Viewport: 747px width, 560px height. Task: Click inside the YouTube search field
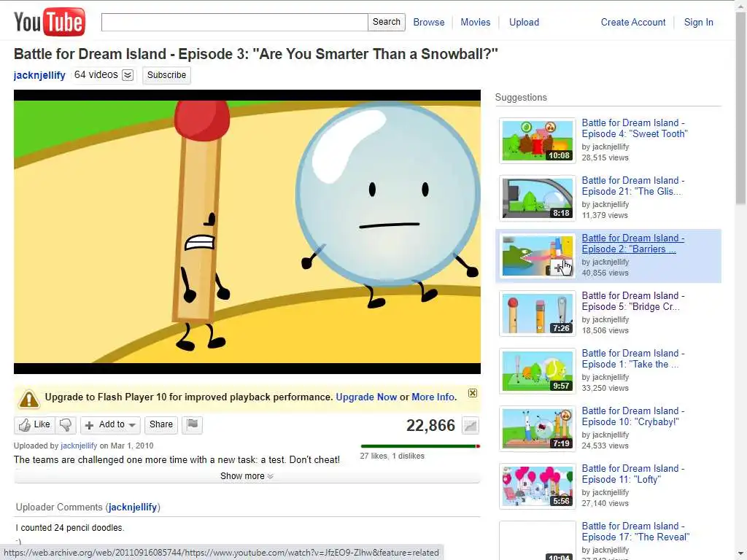(234, 22)
